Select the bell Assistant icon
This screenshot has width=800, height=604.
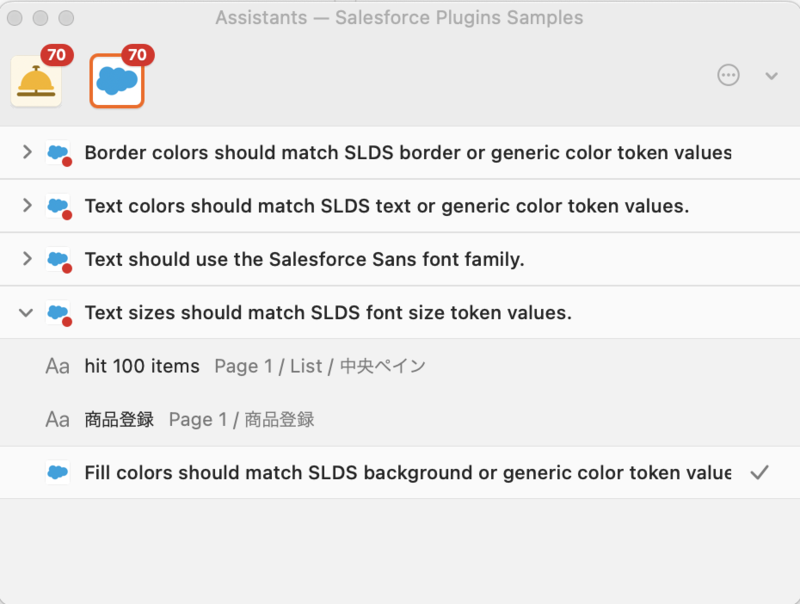36,81
